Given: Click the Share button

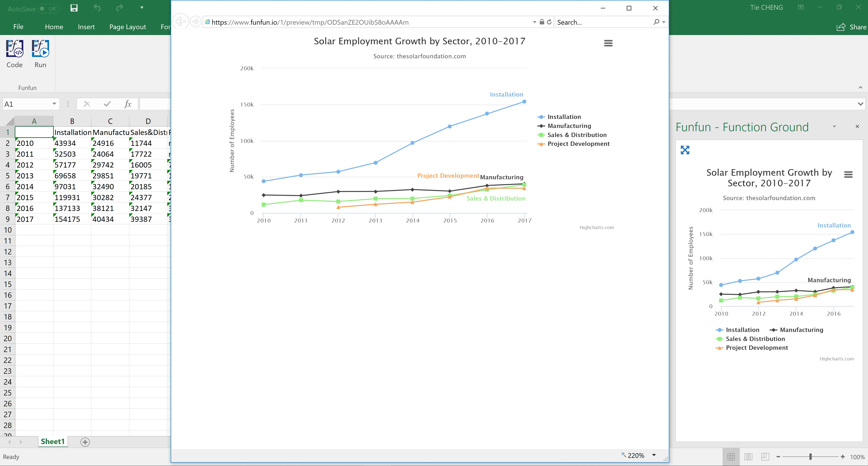Looking at the screenshot, I should click(x=851, y=27).
